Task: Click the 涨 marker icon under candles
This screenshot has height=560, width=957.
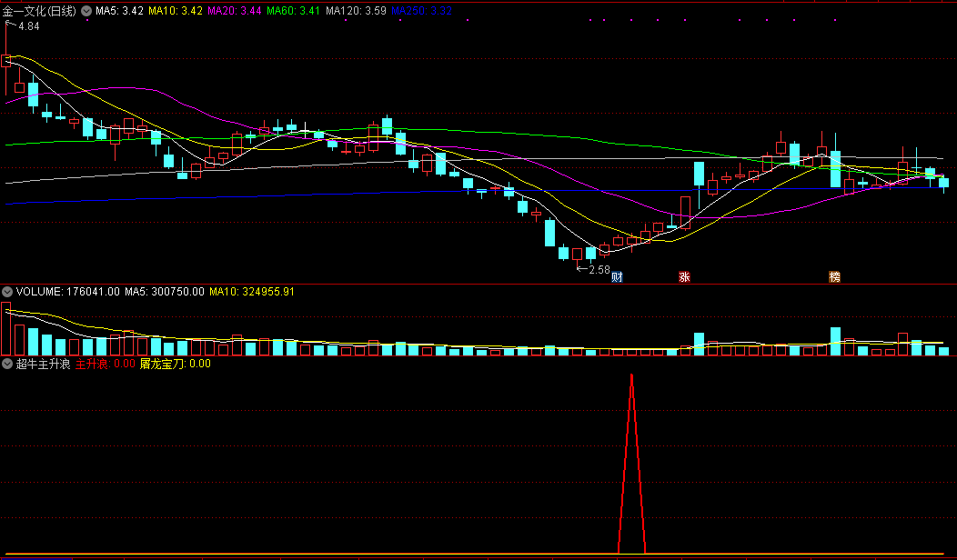Action: coord(684,277)
